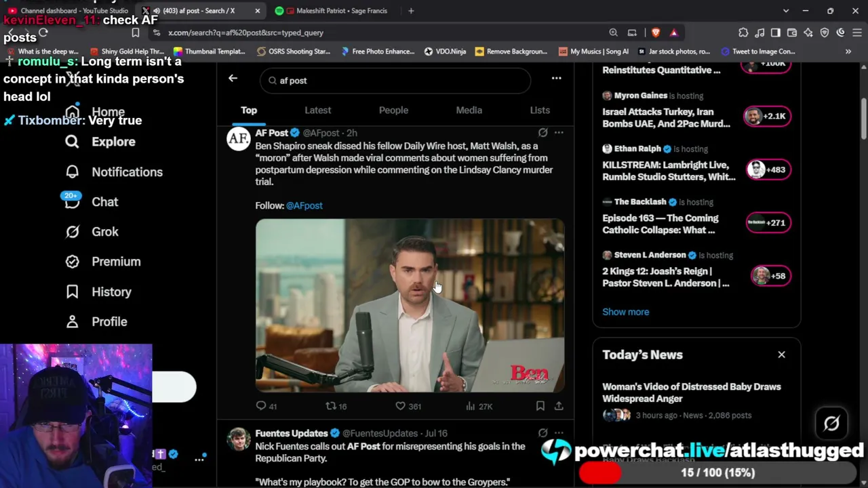Image resolution: width=868 pixels, height=488 pixels.
Task: Open more options on Fuentes Updates tweet
Action: 559,433
